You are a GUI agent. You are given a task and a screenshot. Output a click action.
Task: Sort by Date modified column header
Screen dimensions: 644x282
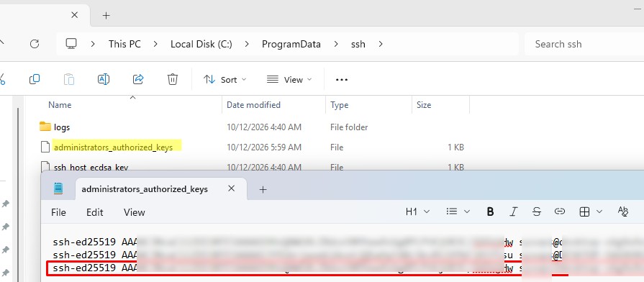pyautogui.click(x=253, y=105)
